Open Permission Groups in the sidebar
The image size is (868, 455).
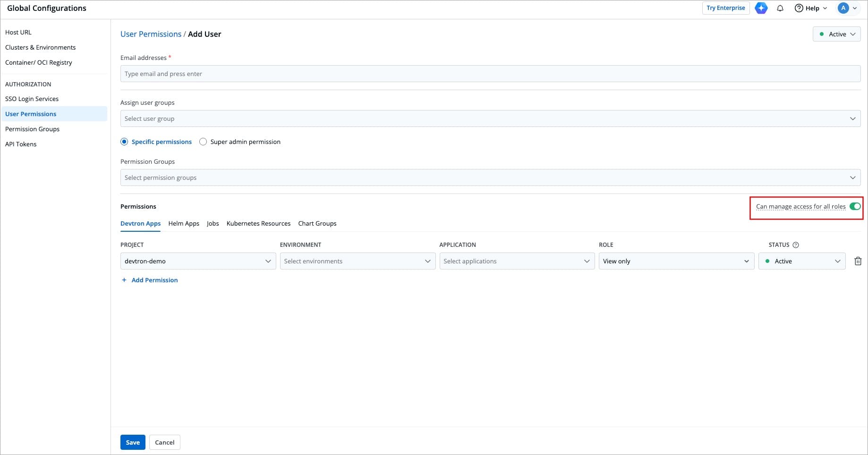point(32,129)
